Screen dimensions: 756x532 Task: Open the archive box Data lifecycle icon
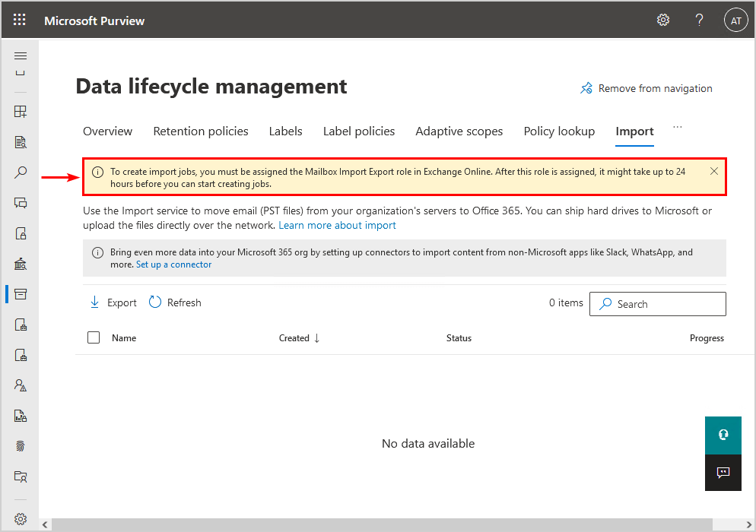pyautogui.click(x=21, y=294)
